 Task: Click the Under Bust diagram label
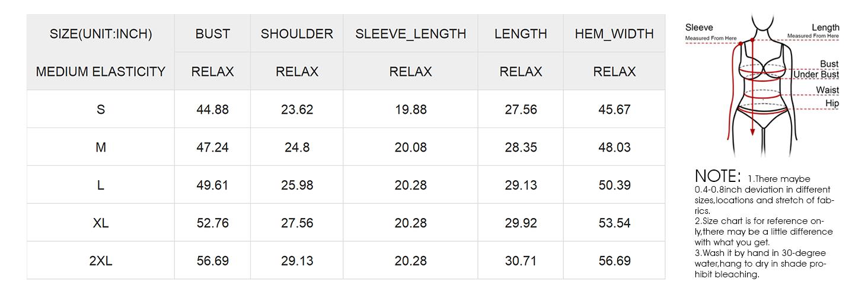tap(816, 75)
